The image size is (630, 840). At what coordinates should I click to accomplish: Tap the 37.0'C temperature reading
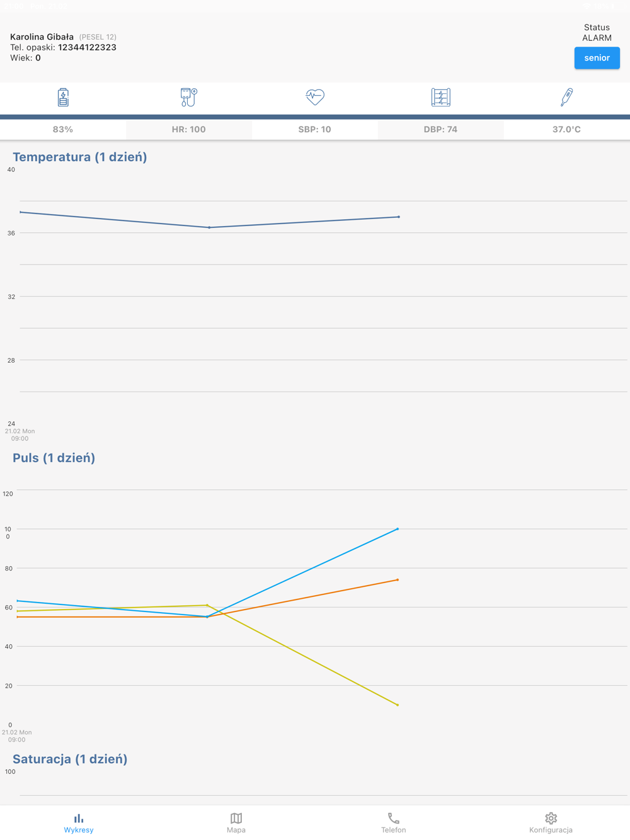click(x=566, y=129)
